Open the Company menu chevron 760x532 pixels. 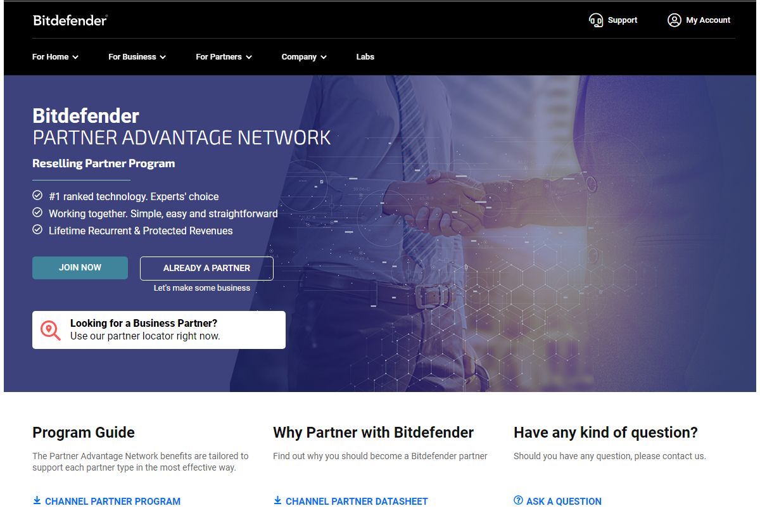click(x=324, y=57)
